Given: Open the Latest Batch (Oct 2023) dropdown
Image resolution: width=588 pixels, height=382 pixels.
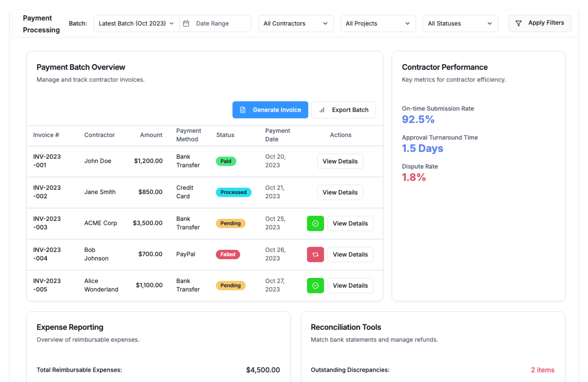Looking at the screenshot, I should click(136, 24).
